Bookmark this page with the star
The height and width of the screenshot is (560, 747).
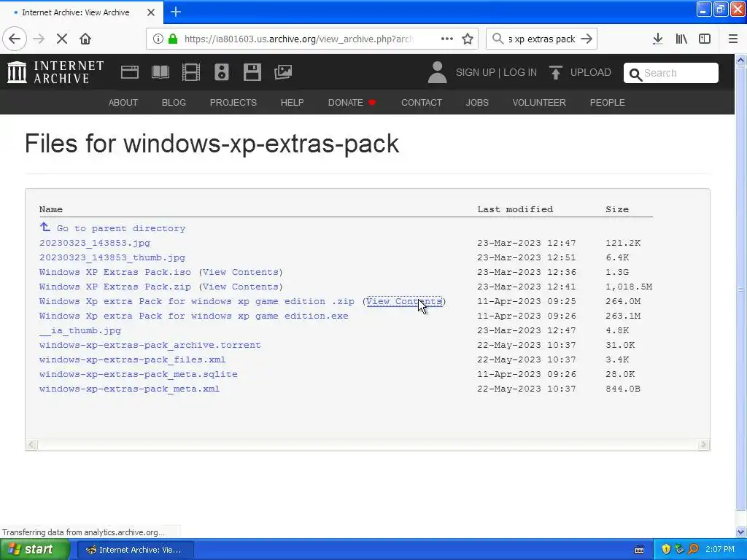(x=468, y=39)
